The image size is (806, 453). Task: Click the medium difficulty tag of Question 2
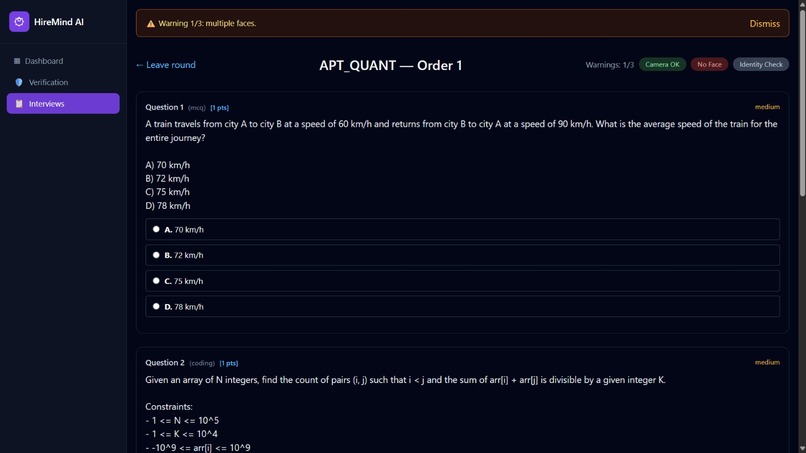(767, 363)
